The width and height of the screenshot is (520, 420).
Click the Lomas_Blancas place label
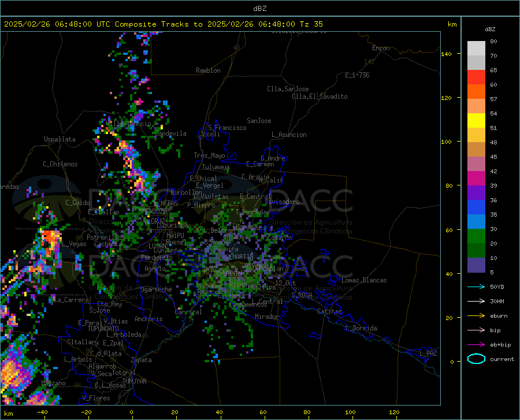tap(364, 280)
